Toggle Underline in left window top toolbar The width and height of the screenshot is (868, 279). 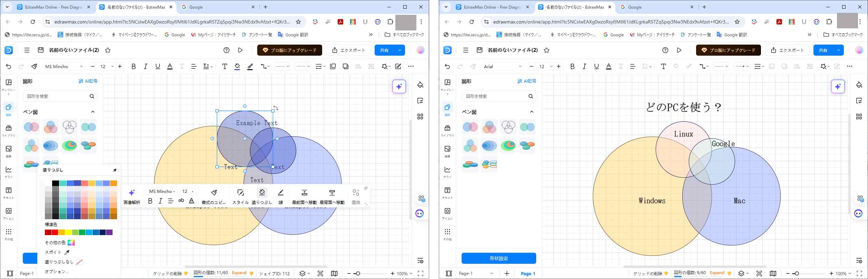click(x=158, y=66)
